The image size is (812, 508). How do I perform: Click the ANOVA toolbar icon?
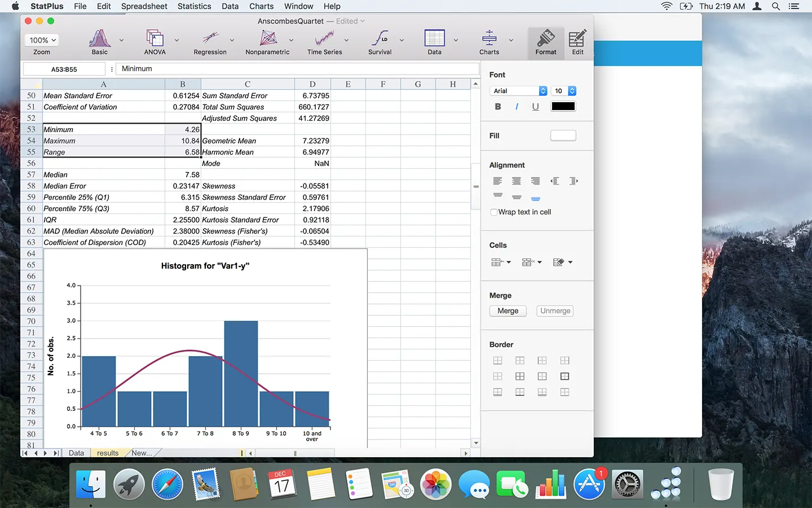[155, 39]
